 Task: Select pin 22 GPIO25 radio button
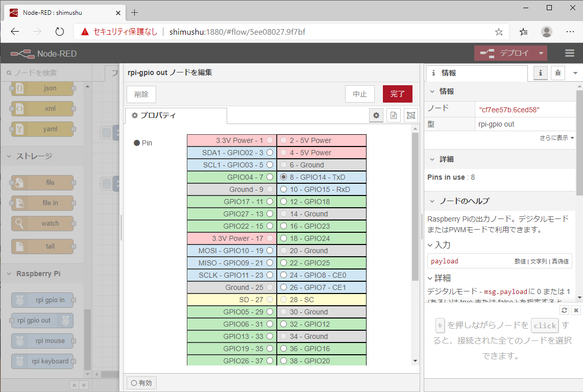[x=284, y=263]
